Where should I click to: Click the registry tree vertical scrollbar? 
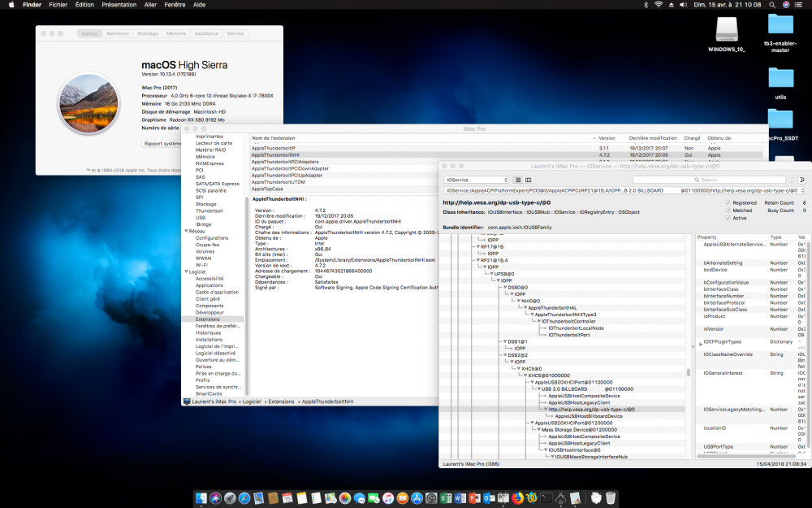689,372
